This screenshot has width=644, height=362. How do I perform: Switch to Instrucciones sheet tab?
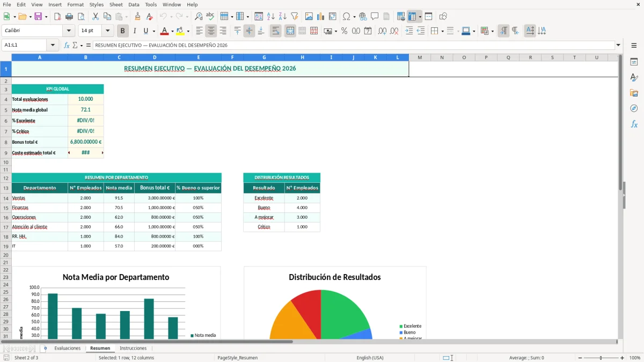pyautogui.click(x=133, y=349)
